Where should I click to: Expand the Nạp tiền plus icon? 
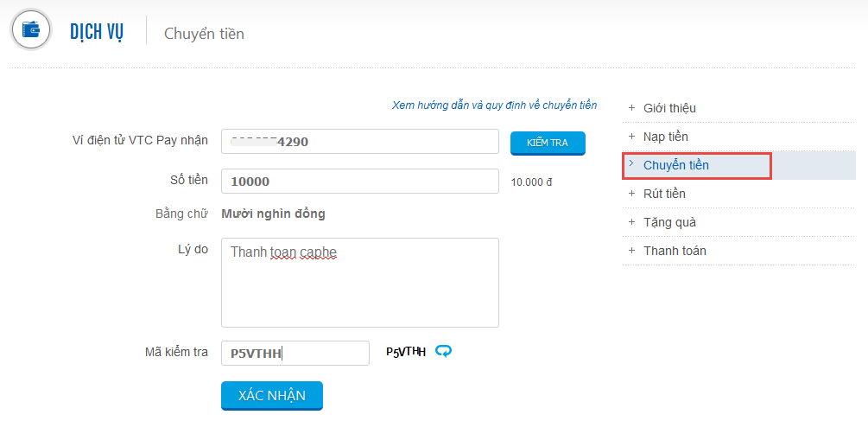(631, 137)
